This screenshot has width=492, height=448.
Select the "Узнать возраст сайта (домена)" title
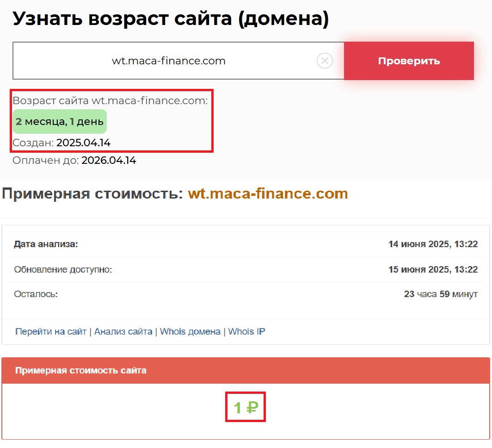pos(170,19)
